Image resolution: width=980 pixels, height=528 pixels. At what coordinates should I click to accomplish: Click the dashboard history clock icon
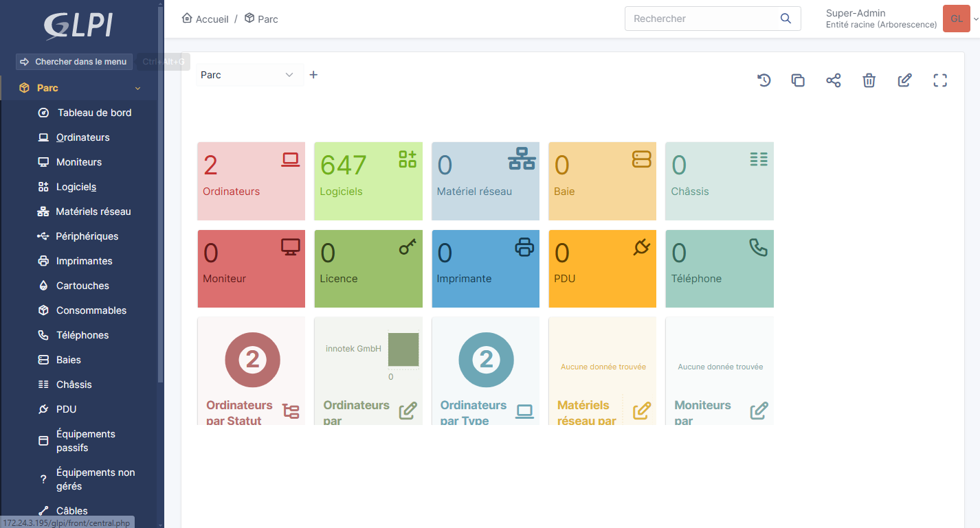764,80
